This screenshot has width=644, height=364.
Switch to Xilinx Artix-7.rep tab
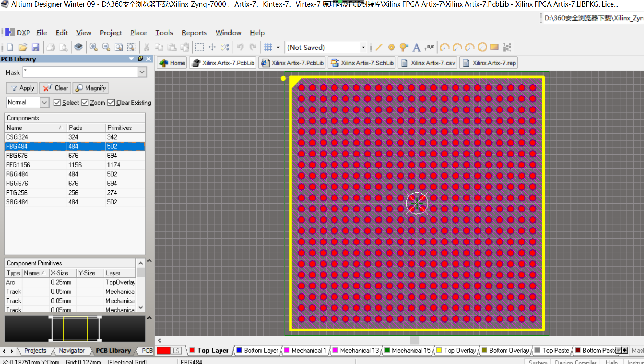[x=489, y=63]
